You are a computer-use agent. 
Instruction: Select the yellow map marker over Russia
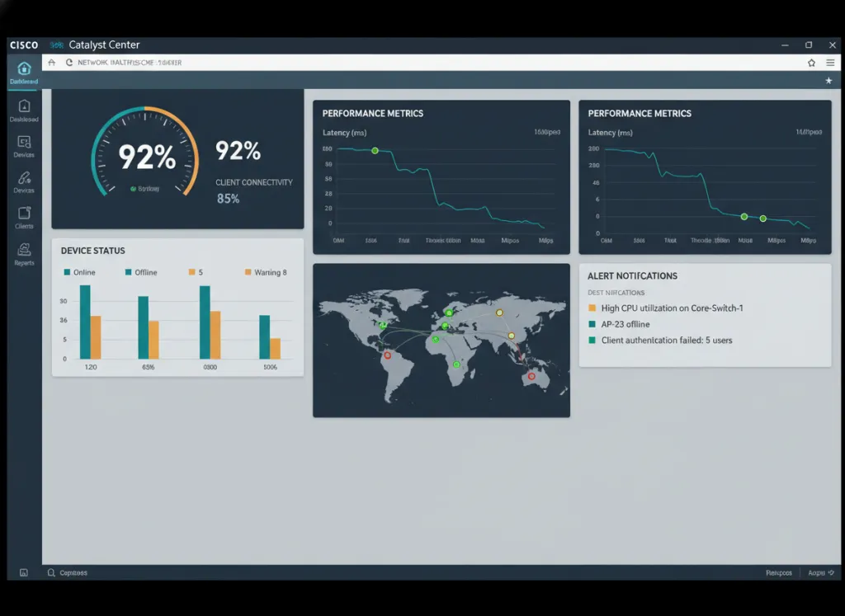(x=499, y=313)
